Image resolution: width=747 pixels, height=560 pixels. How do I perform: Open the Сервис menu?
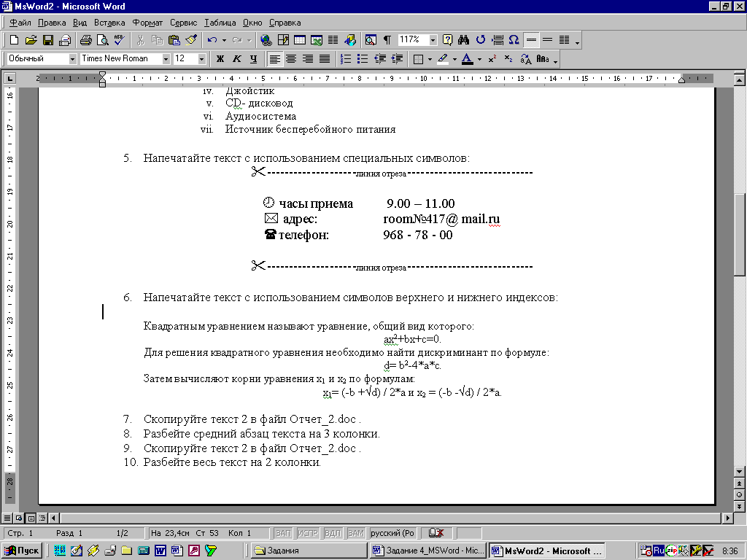coord(183,23)
